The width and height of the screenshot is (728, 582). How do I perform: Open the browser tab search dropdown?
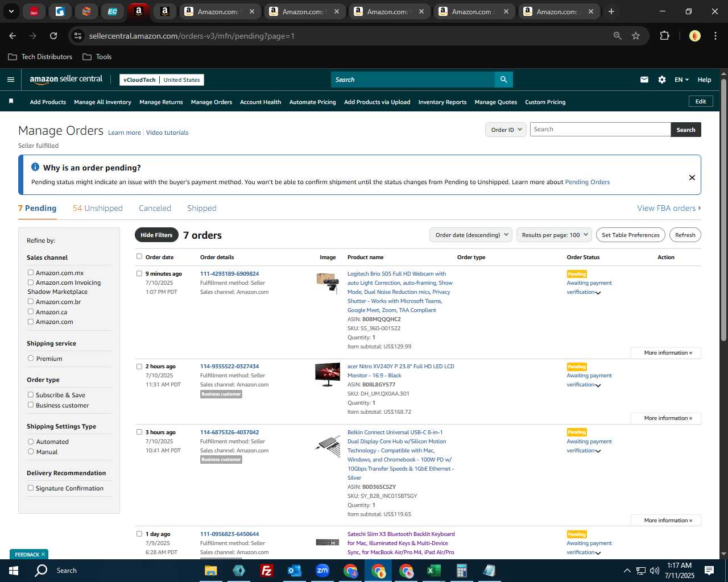pos(11,11)
